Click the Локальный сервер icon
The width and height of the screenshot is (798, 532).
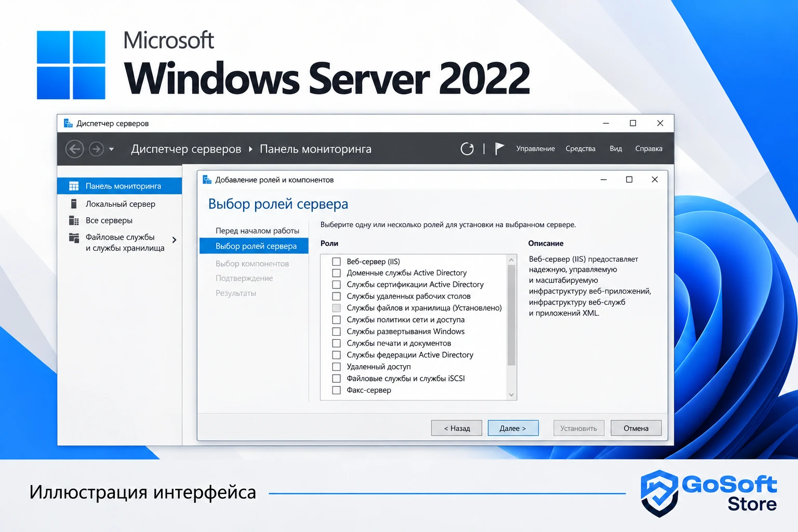(74, 204)
